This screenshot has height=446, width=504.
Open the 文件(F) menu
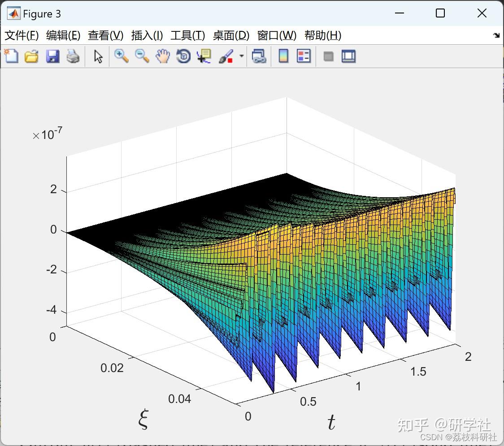click(x=22, y=35)
